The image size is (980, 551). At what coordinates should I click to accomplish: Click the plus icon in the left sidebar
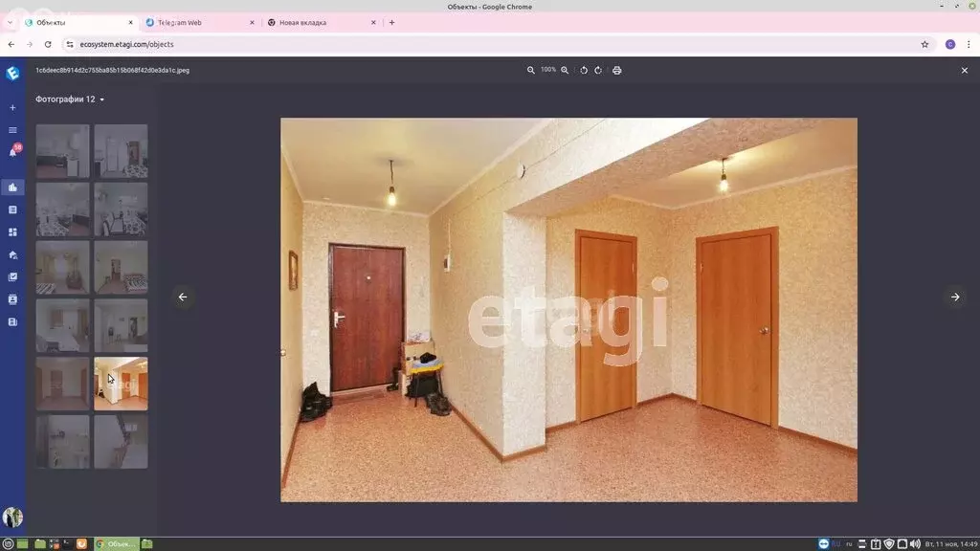[12, 108]
